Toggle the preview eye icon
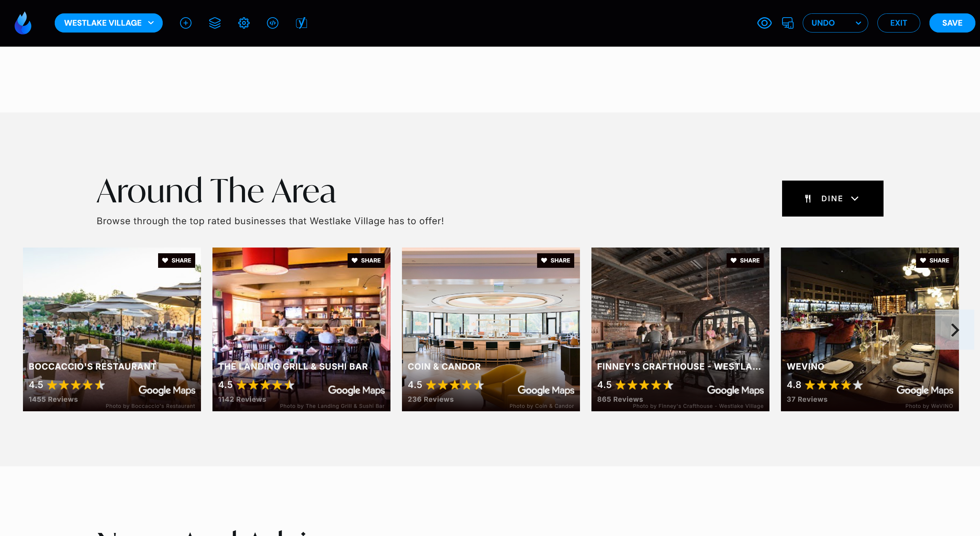Screen dimensions: 980x536 click(x=764, y=23)
